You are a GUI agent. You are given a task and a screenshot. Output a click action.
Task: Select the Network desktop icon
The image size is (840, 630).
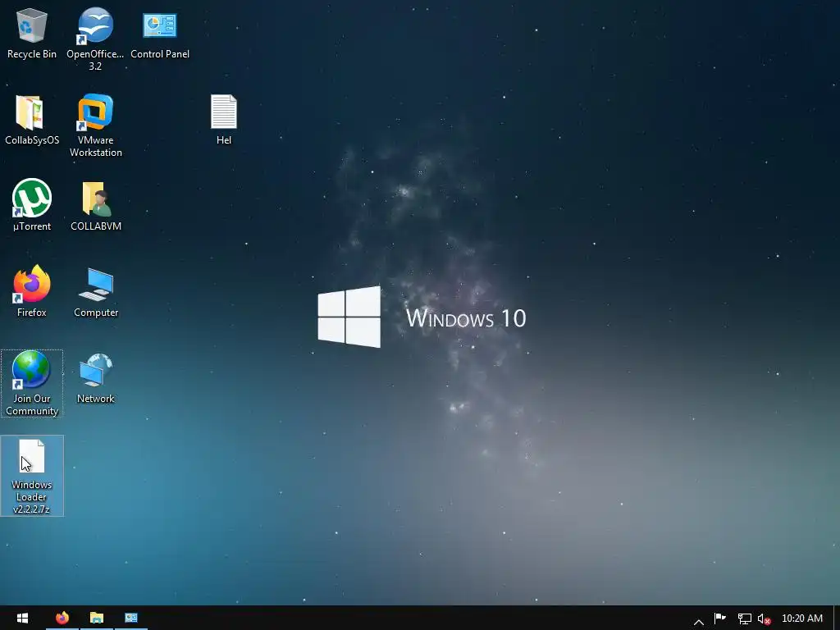[95, 377]
